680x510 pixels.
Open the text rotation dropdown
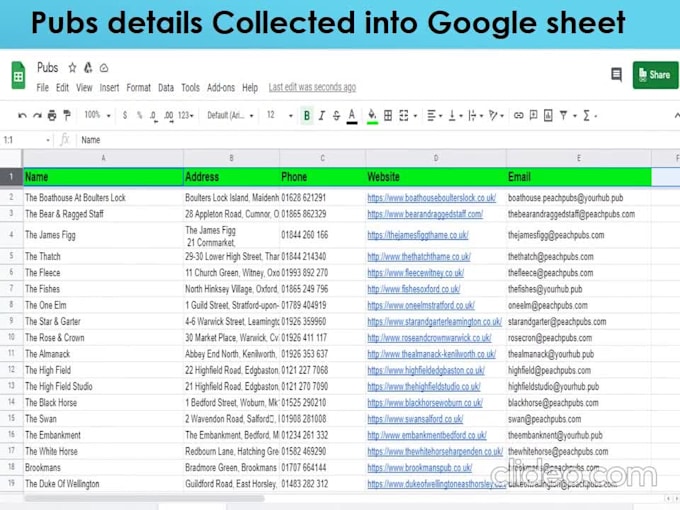click(x=496, y=115)
